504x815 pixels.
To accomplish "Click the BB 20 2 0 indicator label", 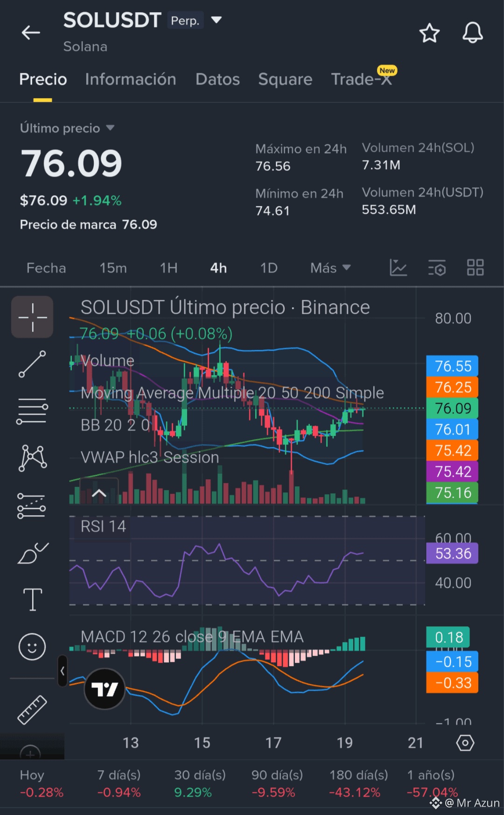I will (115, 425).
